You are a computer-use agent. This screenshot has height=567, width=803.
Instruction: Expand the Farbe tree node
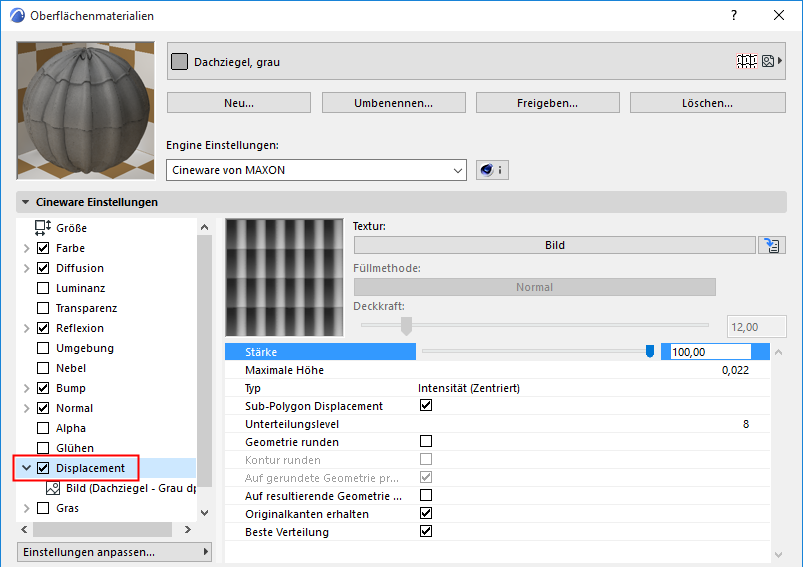[27, 248]
